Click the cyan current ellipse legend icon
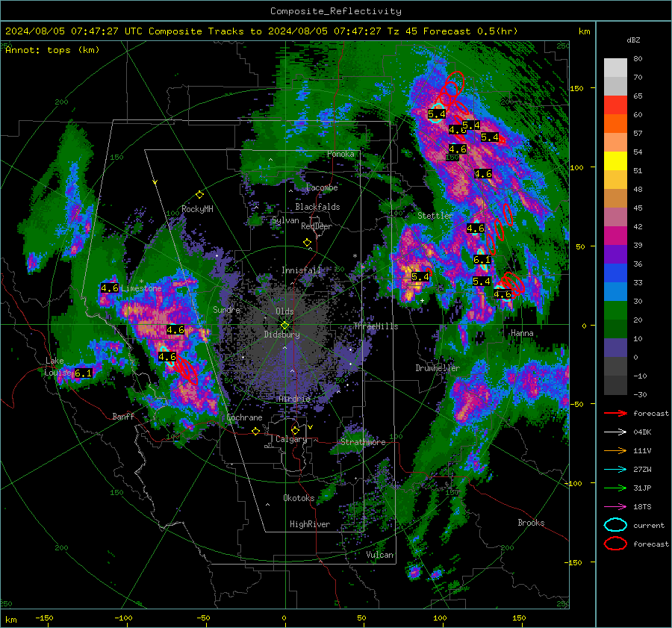The height and width of the screenshot is (628, 672). click(x=615, y=525)
